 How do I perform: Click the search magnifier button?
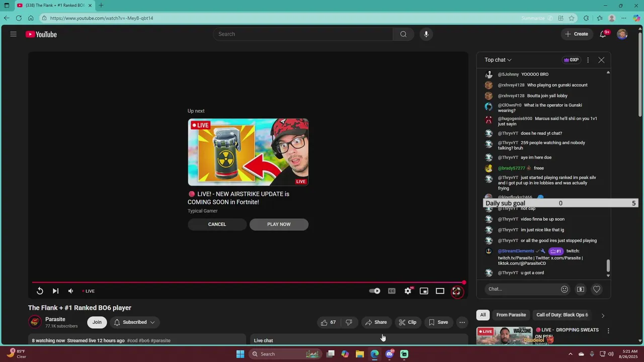pyautogui.click(x=403, y=34)
